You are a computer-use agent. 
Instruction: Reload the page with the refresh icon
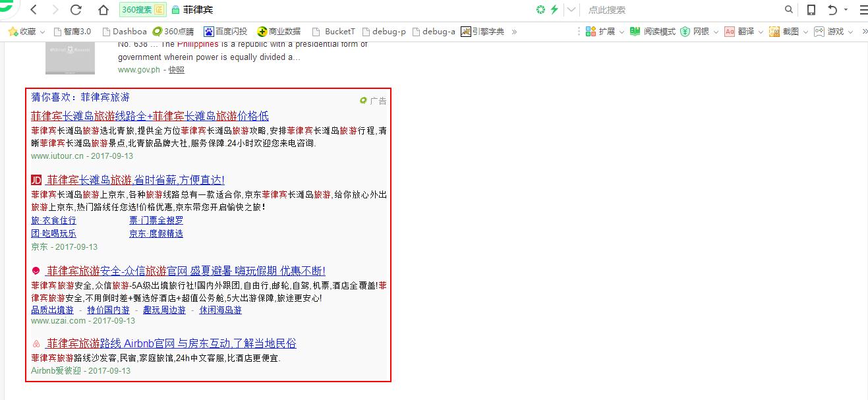(x=76, y=10)
